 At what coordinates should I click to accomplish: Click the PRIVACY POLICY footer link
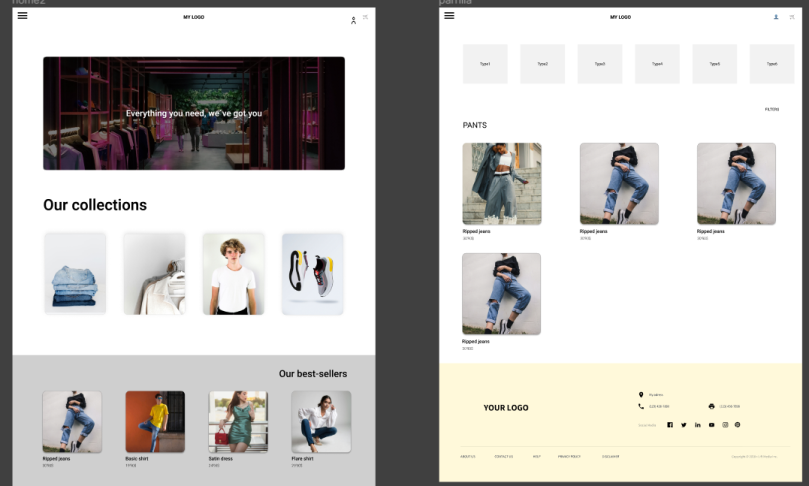pos(569,456)
